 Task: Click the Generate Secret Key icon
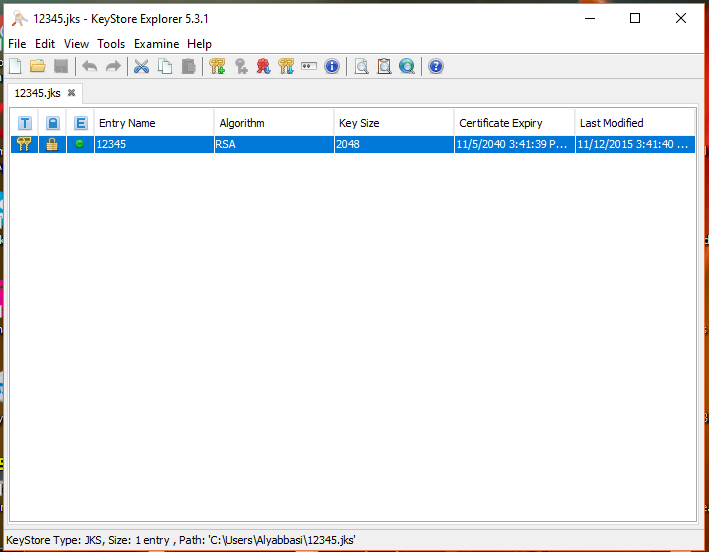tap(241, 66)
